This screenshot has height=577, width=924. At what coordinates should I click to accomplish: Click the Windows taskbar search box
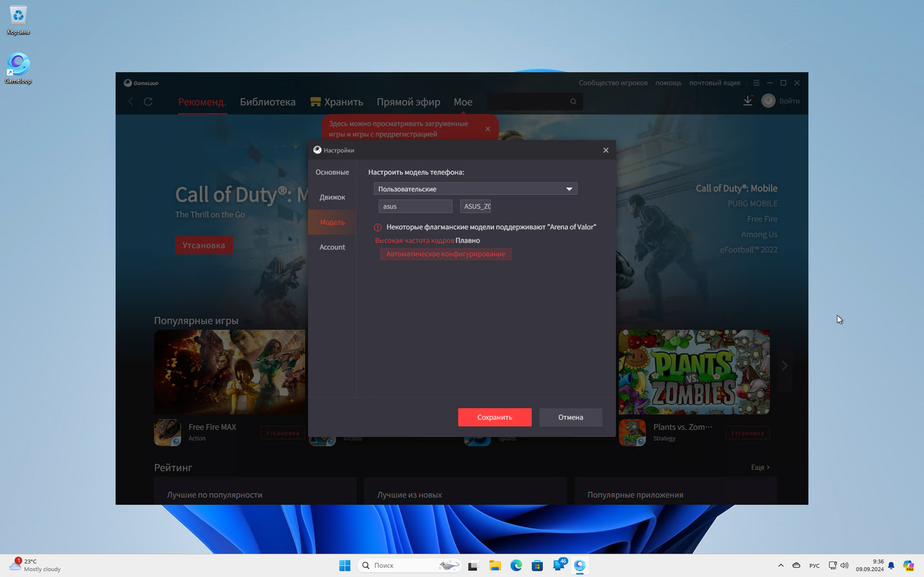410,565
